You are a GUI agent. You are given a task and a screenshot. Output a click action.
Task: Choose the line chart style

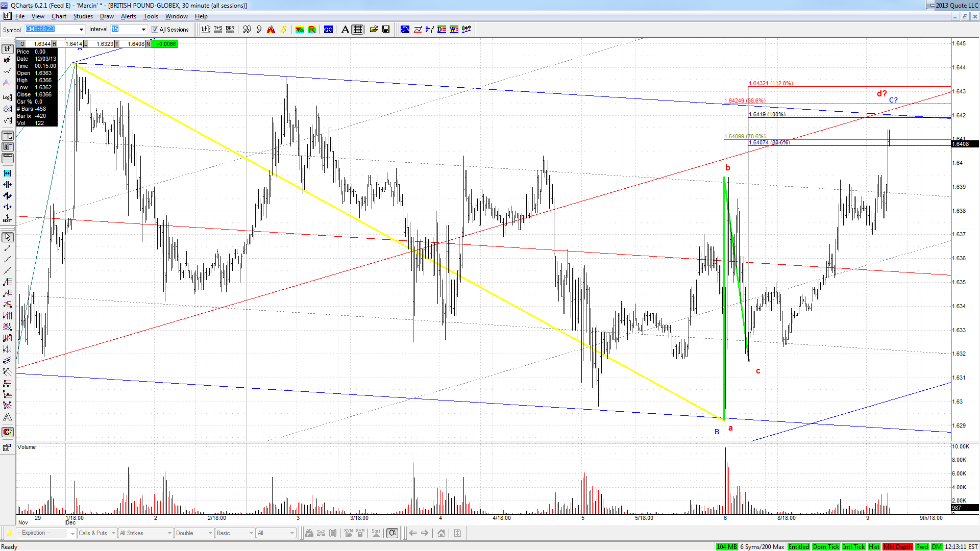click(x=7, y=71)
